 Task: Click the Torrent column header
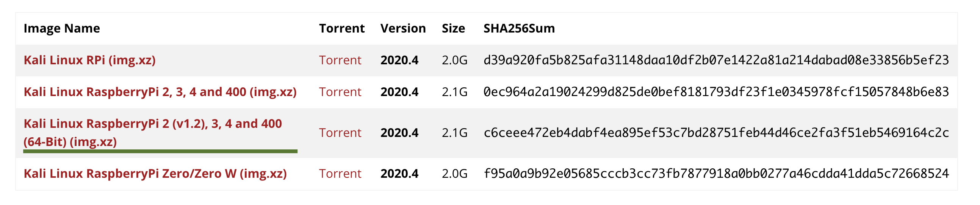(341, 28)
